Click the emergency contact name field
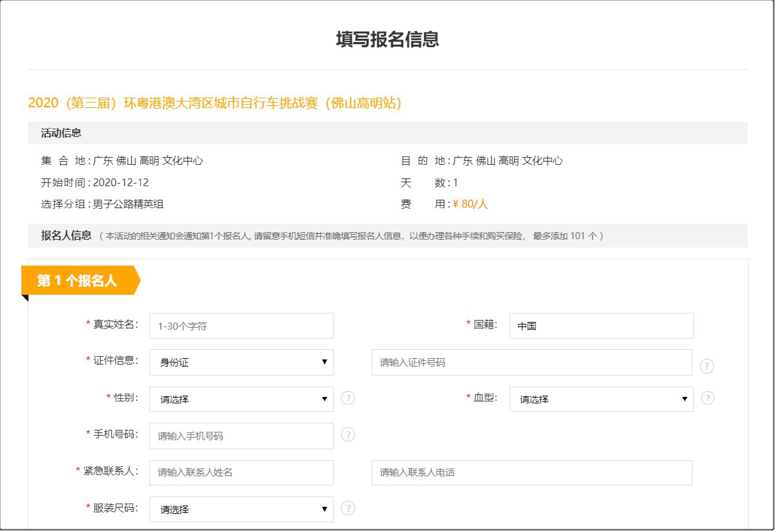Screen dimensions: 776x532 (241, 473)
